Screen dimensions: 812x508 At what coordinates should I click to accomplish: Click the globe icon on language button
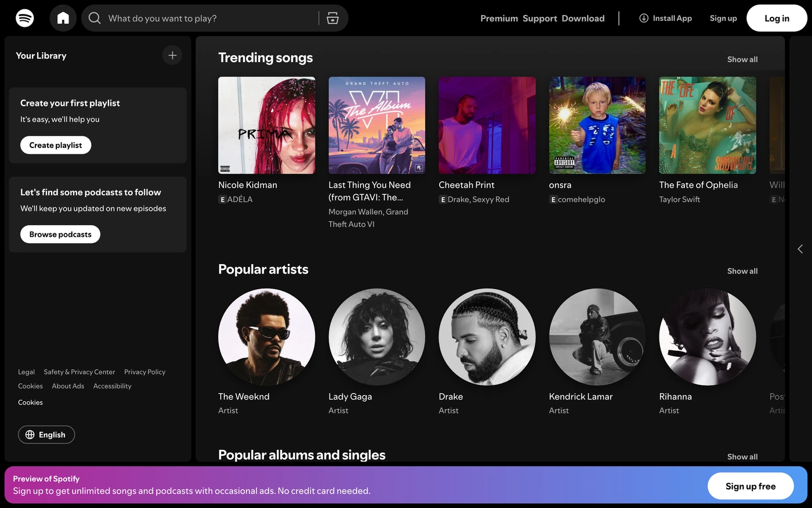(30, 435)
